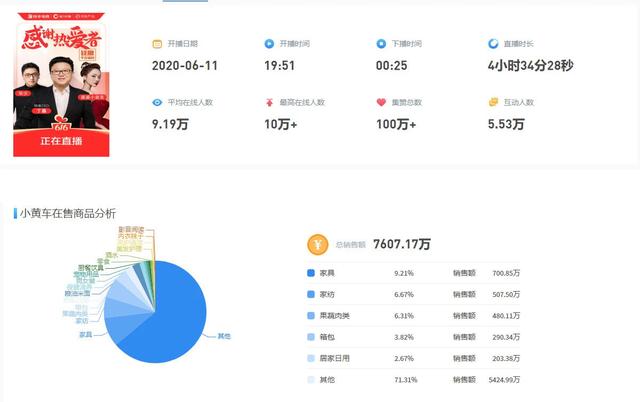Click the 7607.17万 total sales figure
The width and height of the screenshot is (640, 402).
tap(401, 244)
